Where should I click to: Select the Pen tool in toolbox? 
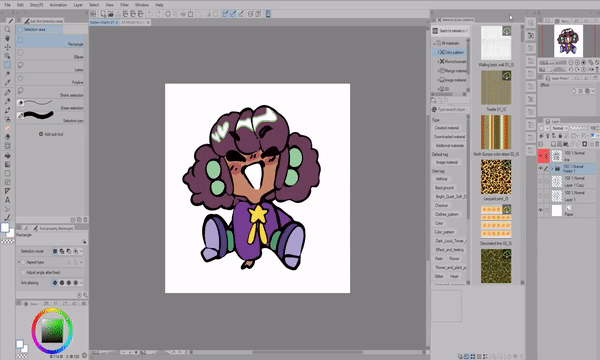click(7, 92)
